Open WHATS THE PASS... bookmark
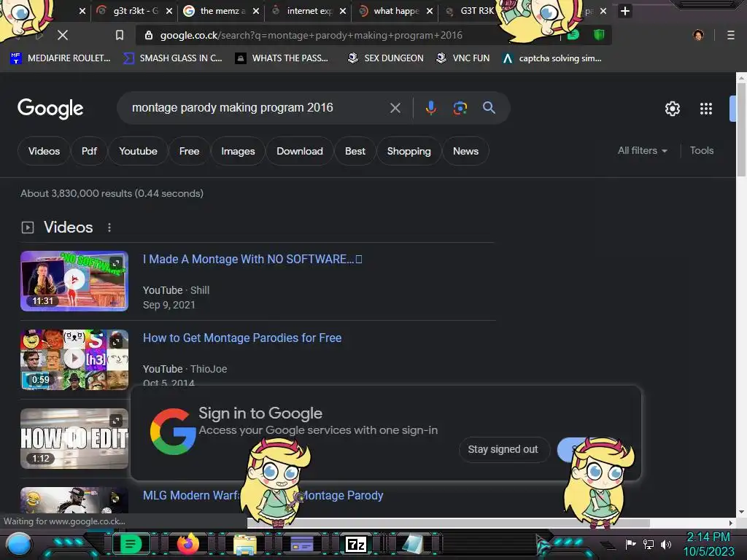 pos(282,58)
